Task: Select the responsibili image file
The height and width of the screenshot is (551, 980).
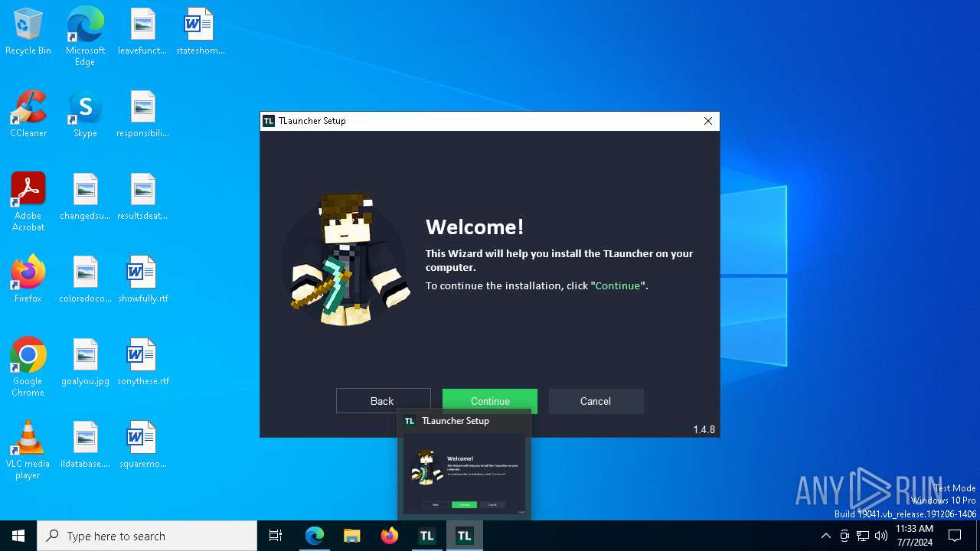Action: pos(142,115)
